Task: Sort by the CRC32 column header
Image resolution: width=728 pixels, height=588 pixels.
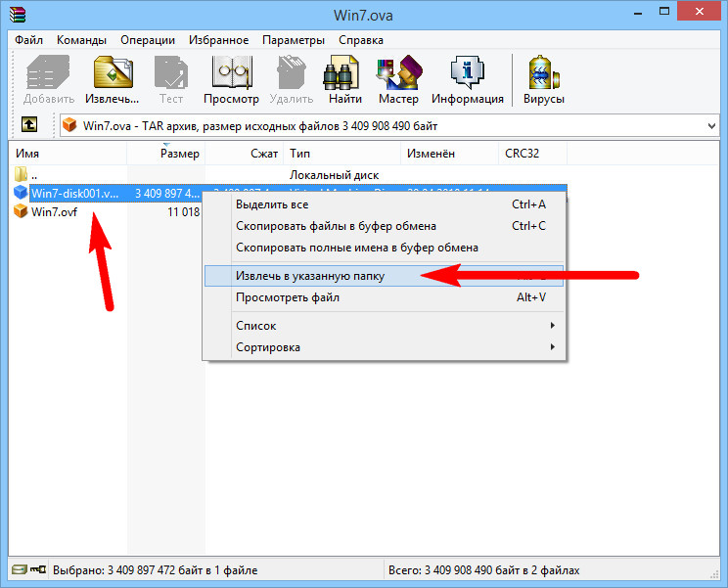Action: (x=532, y=154)
